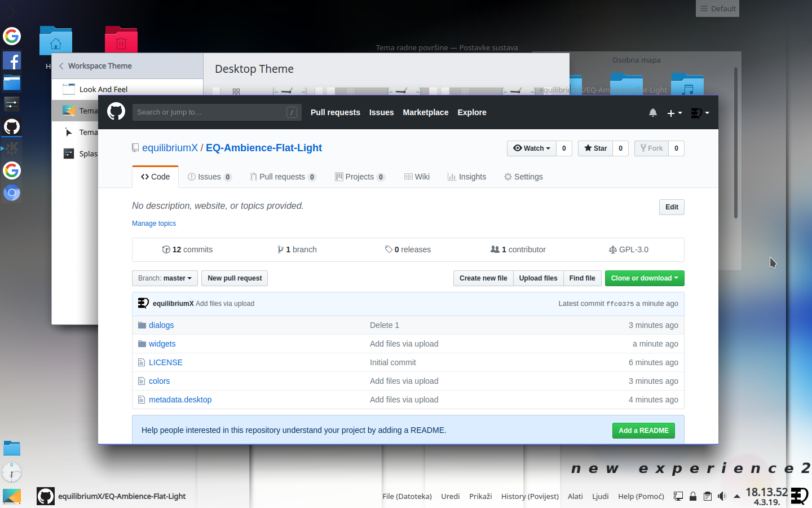812x508 pixels.
Task: Open the user avatar menu
Action: click(700, 113)
